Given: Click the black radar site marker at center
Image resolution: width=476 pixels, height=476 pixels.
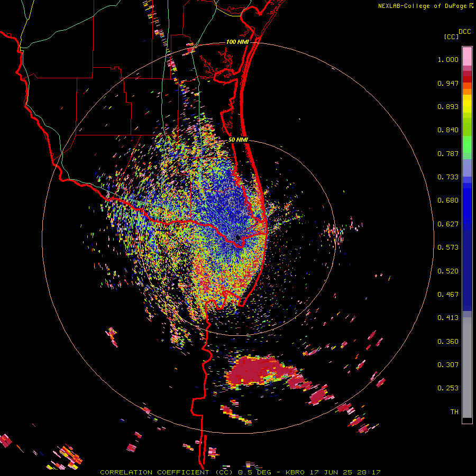Looking at the screenshot, I should tap(237, 237).
